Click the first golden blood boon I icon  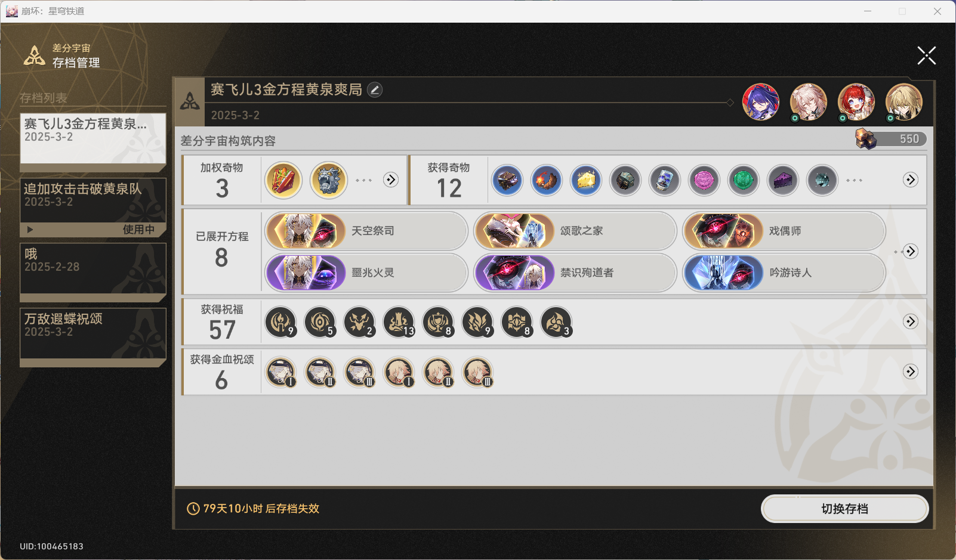(x=280, y=372)
